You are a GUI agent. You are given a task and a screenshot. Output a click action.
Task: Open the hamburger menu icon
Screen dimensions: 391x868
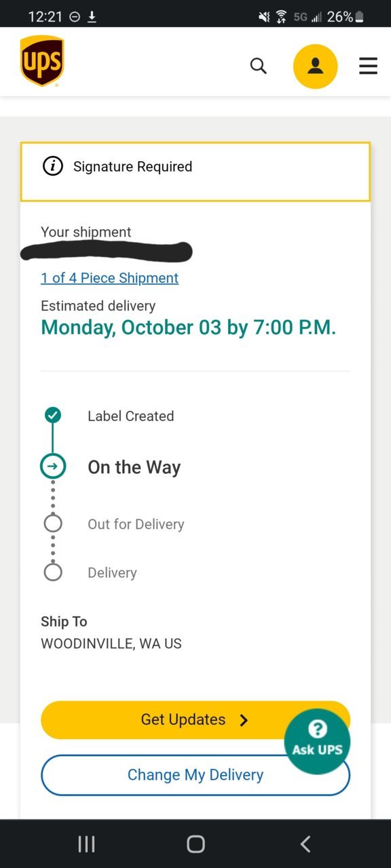coord(368,66)
